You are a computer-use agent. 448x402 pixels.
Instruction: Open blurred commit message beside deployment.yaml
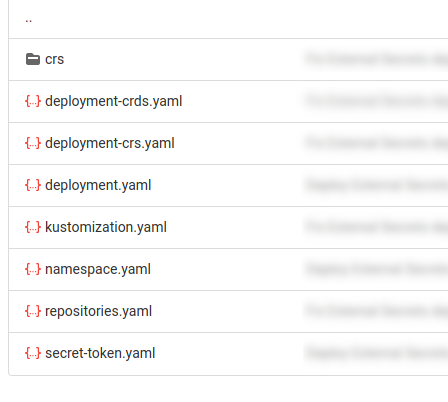click(376, 185)
